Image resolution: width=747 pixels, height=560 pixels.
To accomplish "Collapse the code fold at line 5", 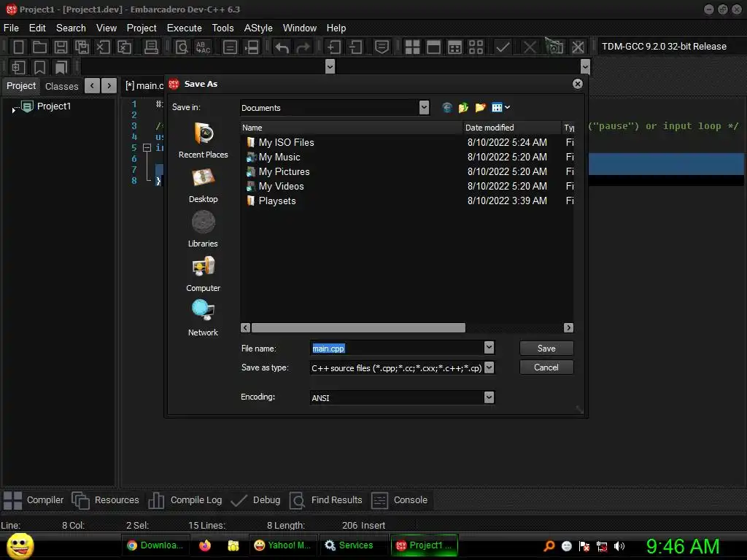I will pyautogui.click(x=147, y=147).
